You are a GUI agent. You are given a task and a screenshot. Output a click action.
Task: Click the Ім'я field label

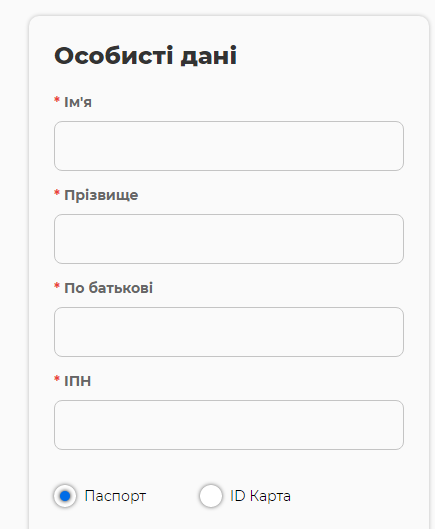[x=78, y=102]
